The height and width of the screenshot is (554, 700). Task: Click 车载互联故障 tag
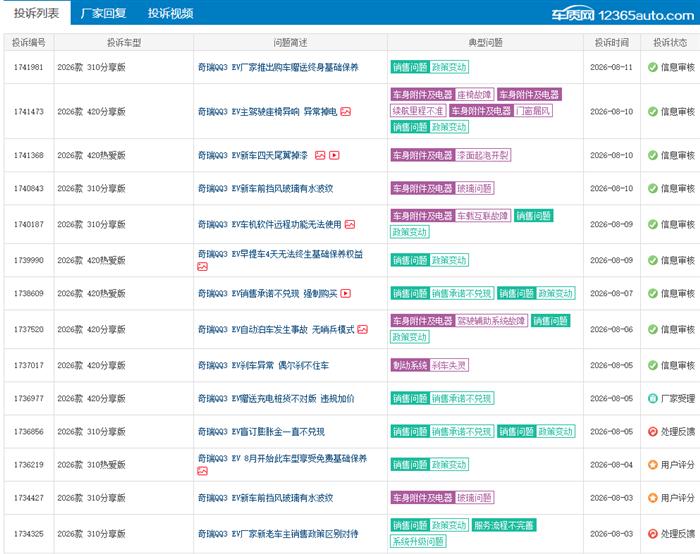(483, 216)
